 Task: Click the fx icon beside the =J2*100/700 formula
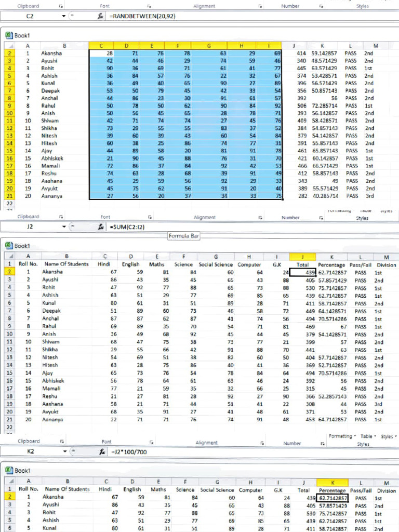(x=102, y=451)
